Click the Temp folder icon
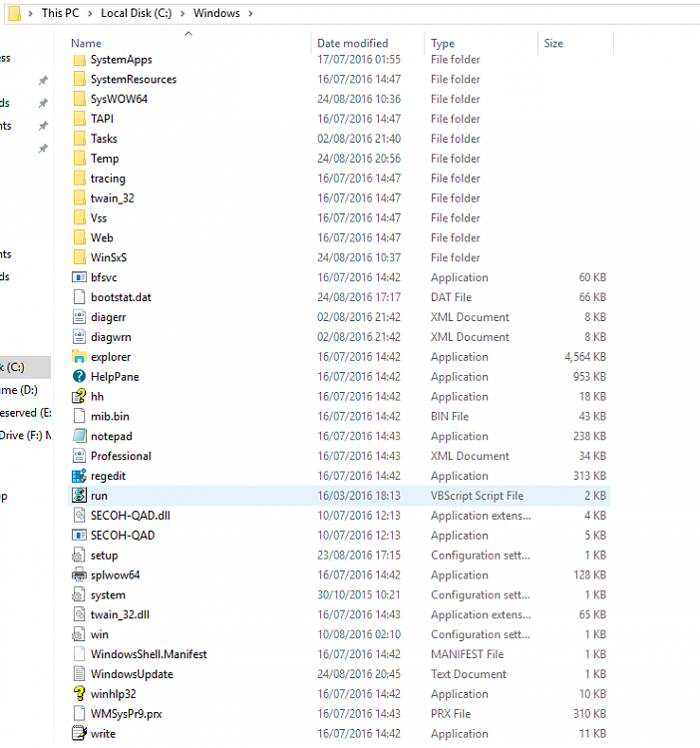The image size is (700, 748). tap(80, 158)
